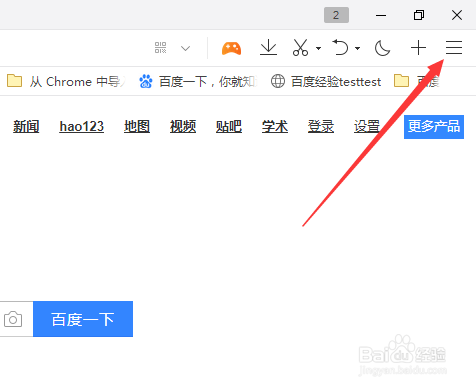Click the 更多产品 button

[434, 127]
